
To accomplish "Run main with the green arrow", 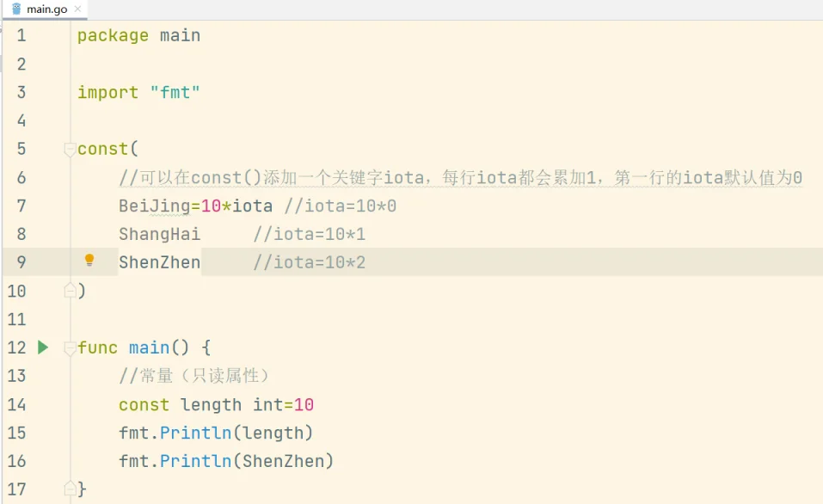I will tap(43, 347).
